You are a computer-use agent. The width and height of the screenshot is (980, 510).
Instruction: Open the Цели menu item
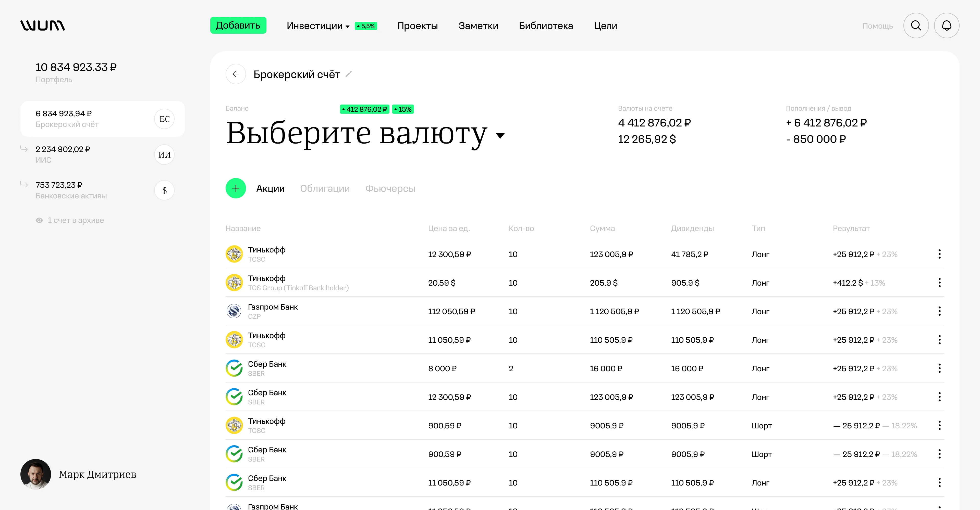tap(605, 26)
